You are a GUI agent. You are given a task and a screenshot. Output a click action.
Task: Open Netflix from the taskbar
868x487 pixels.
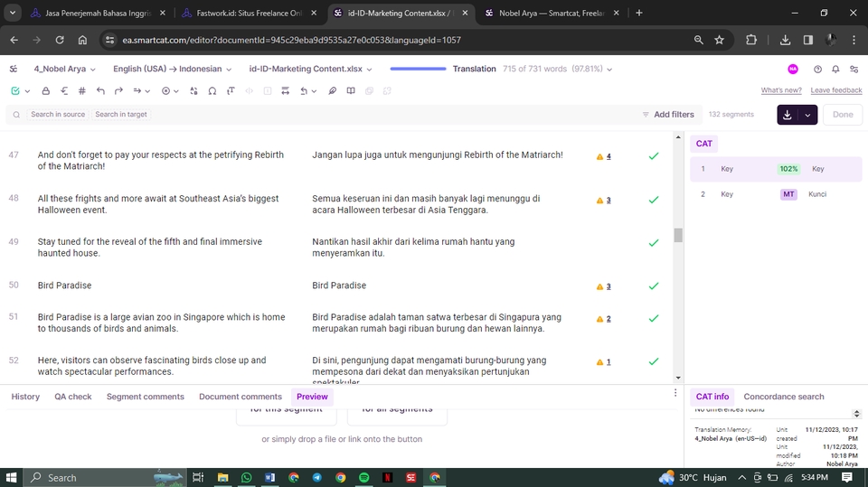[x=388, y=478]
